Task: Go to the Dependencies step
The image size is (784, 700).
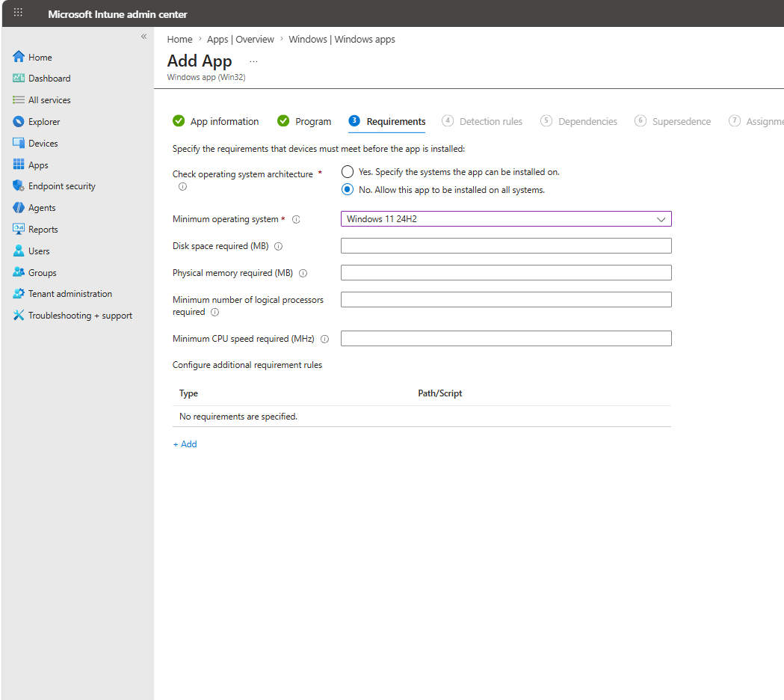Action: pyautogui.click(x=578, y=122)
